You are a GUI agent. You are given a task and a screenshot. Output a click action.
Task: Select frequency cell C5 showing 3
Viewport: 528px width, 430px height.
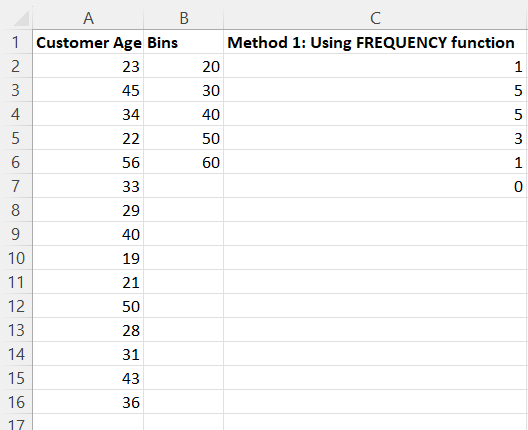375,138
